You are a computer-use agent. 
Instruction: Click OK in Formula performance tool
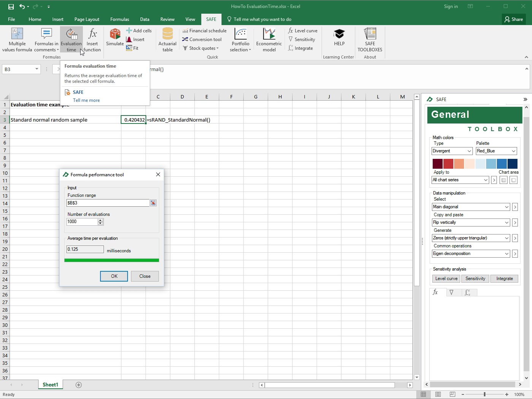[114, 276]
